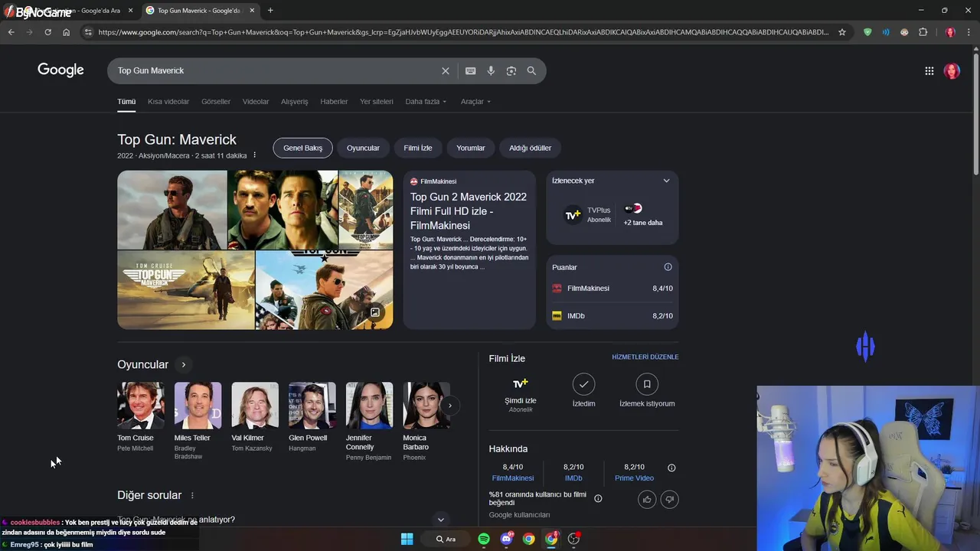Show +2 tane daha providers
Screen dimensions: 980x551
click(x=642, y=215)
